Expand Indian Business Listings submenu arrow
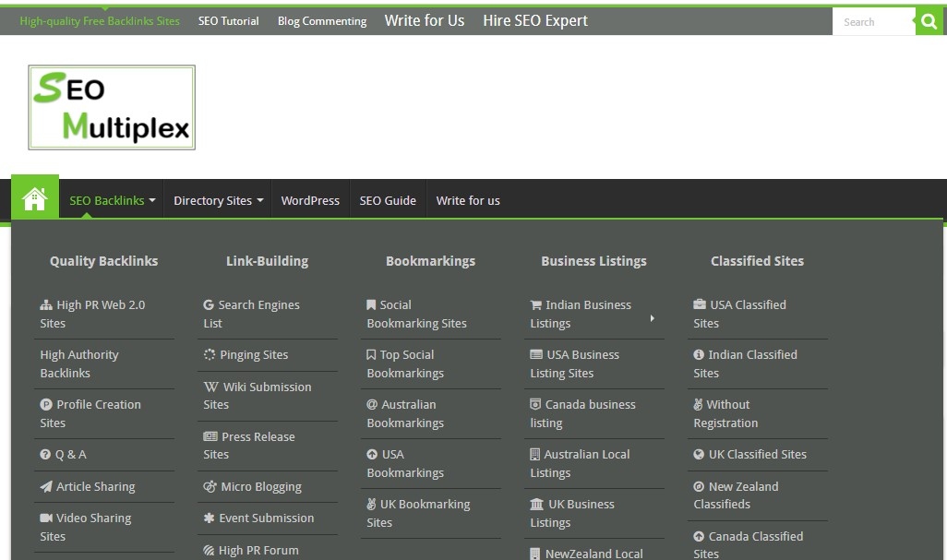Screen dimensions: 947x560 pyautogui.click(x=653, y=318)
